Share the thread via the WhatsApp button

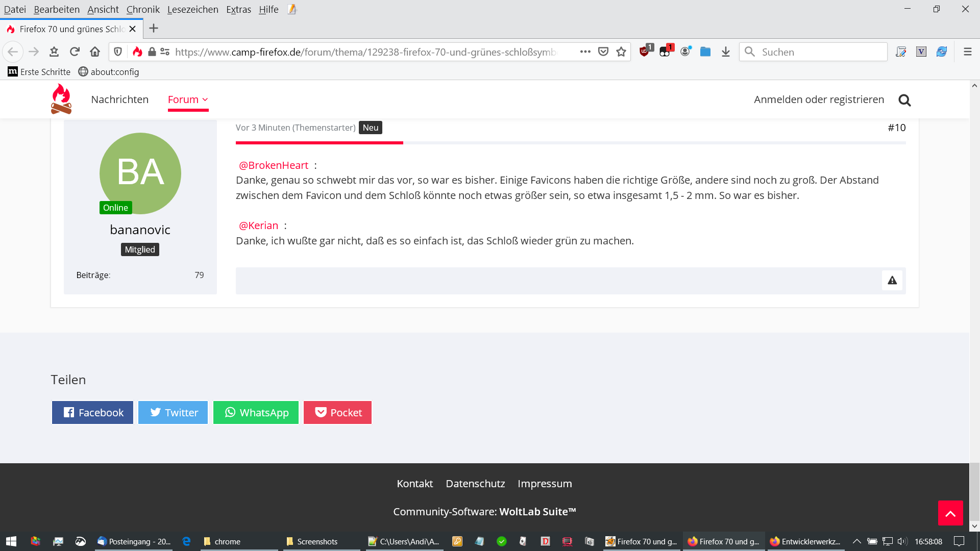(x=256, y=412)
